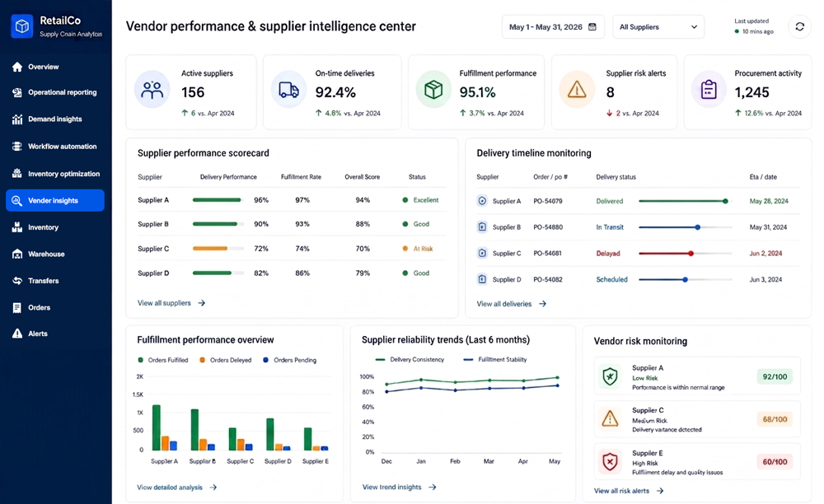This screenshot has width=824, height=504.
Task: Click the 60/100 score badge
Action: [775, 462]
